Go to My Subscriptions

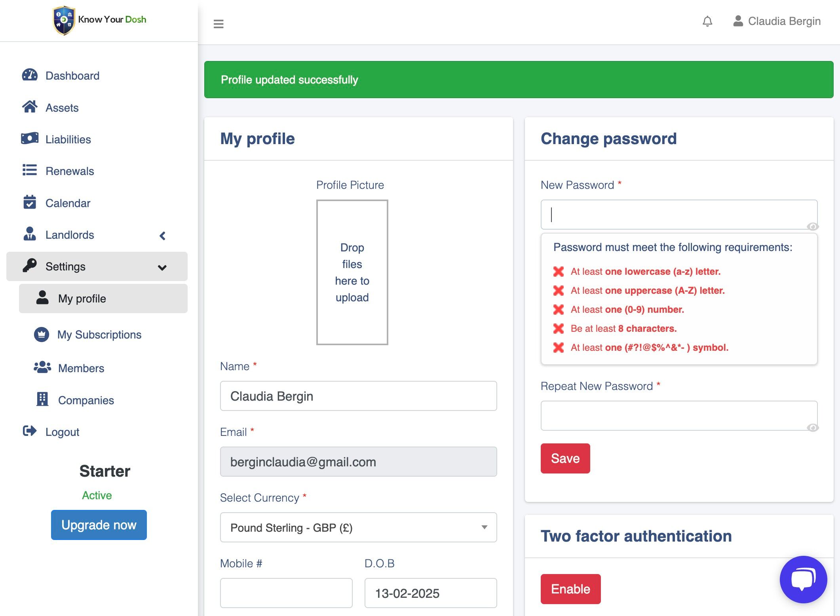pyautogui.click(x=99, y=335)
